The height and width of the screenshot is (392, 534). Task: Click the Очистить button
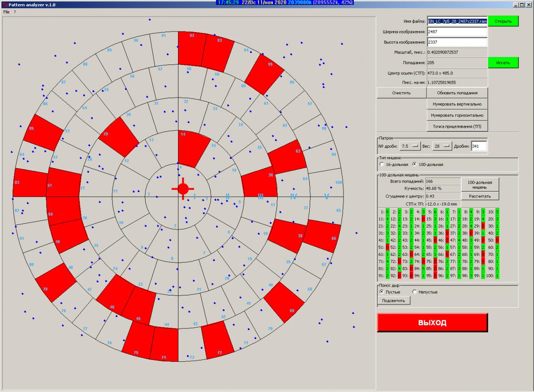(x=401, y=93)
